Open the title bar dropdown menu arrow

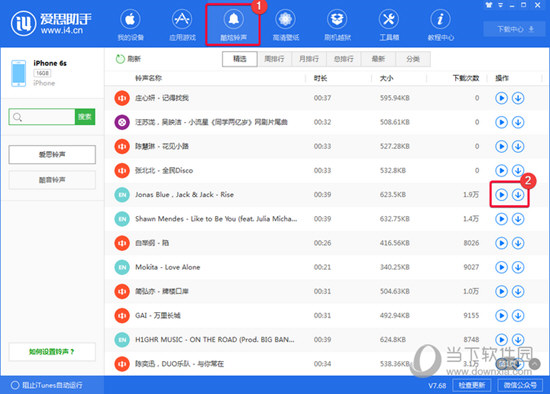tap(501, 5)
